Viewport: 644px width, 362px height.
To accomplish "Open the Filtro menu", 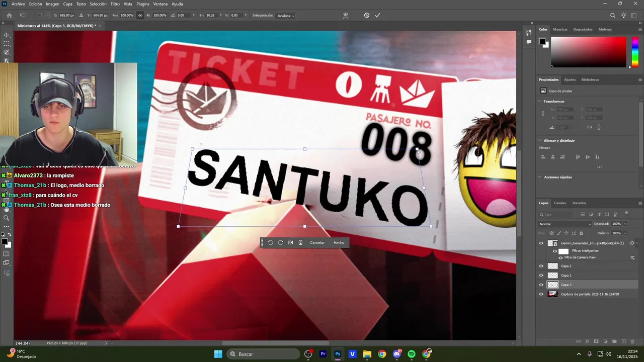I will pos(115,4).
